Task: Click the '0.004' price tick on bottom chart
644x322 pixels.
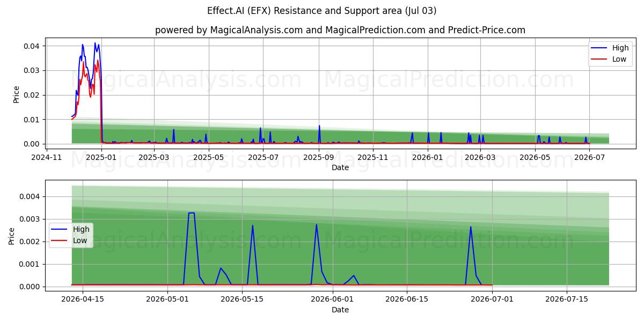Action: coord(30,196)
